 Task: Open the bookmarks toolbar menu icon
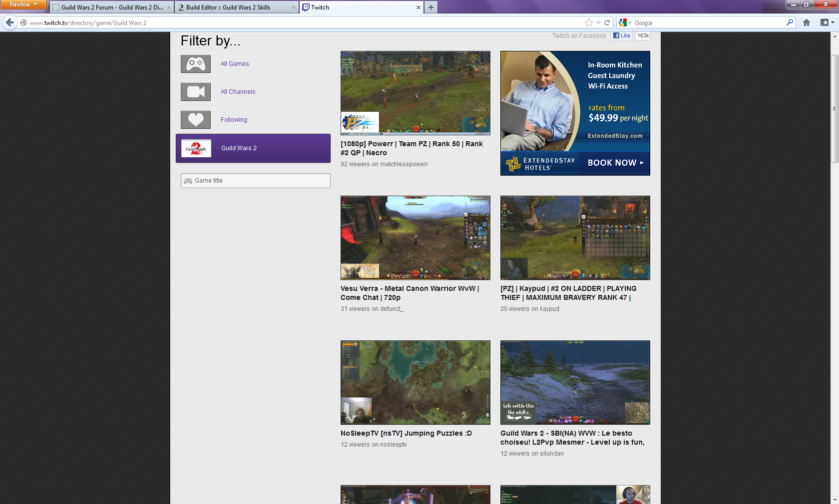(x=827, y=22)
